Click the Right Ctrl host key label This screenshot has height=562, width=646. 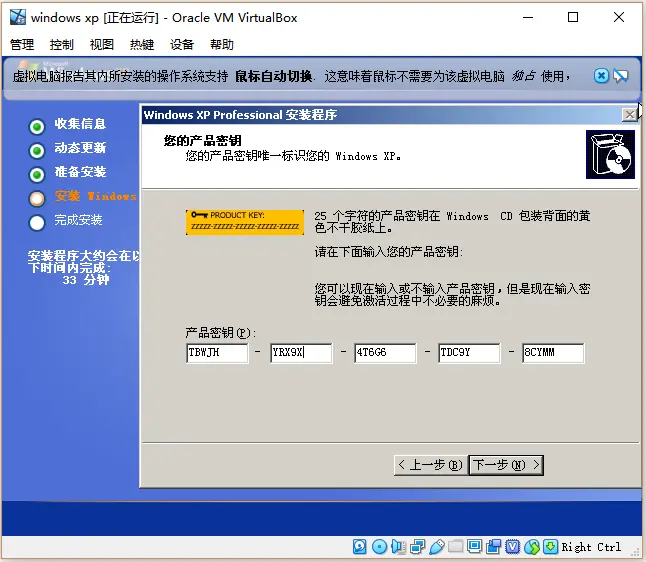[591, 547]
